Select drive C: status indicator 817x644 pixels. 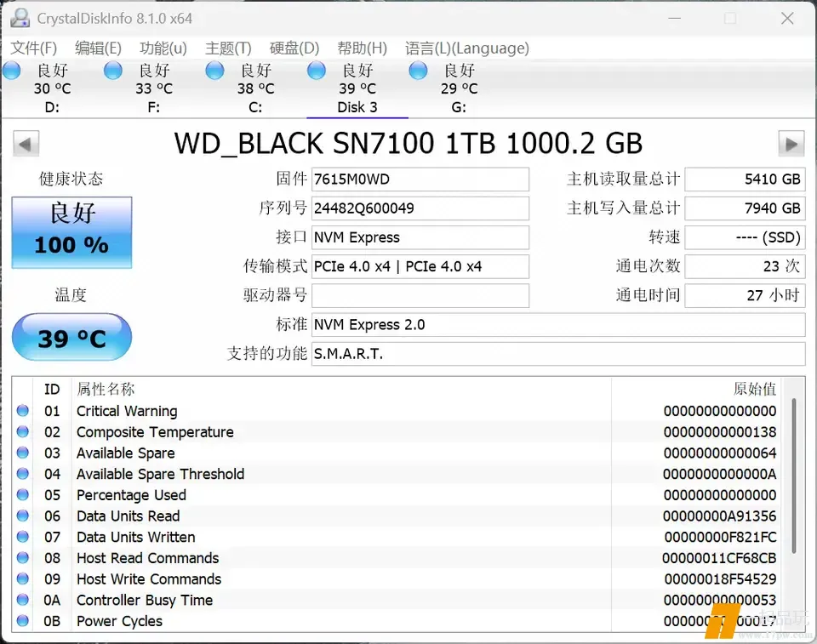point(214,71)
